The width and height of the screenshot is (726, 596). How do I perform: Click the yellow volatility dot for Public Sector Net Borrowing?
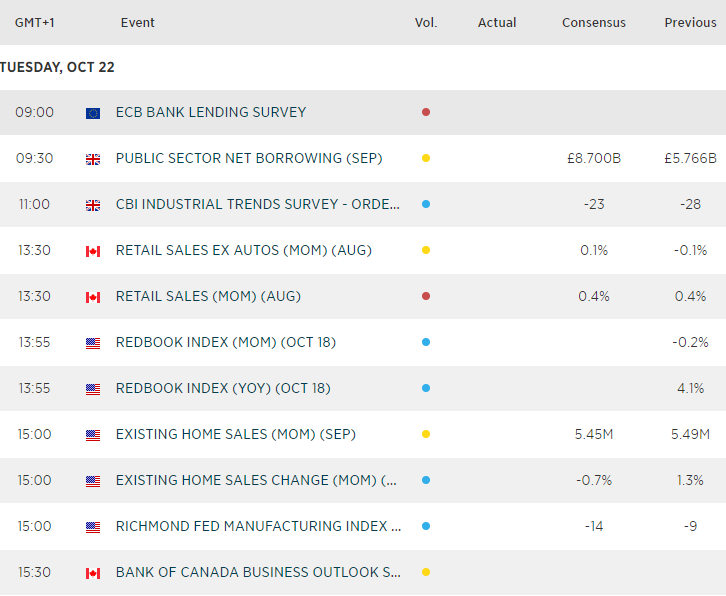point(426,158)
